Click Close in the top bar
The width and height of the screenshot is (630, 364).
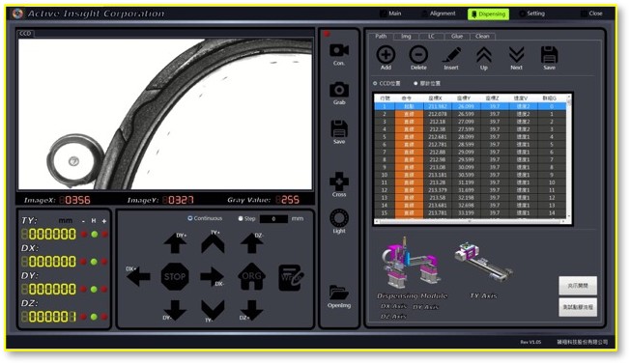point(591,14)
